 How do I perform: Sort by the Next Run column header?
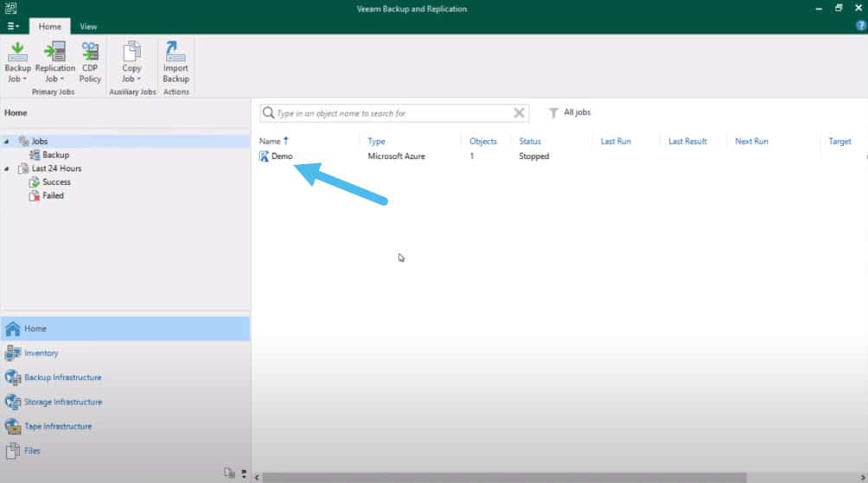pyautogui.click(x=751, y=141)
